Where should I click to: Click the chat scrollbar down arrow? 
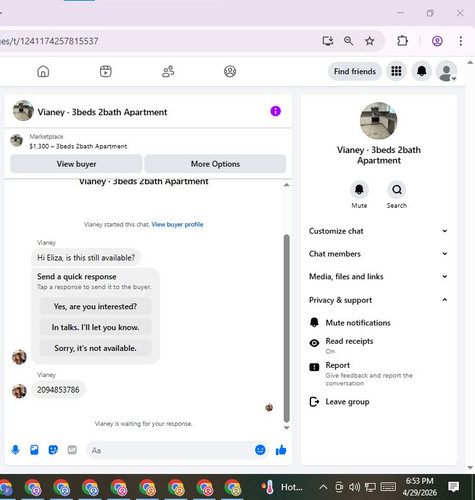pyautogui.click(x=286, y=428)
